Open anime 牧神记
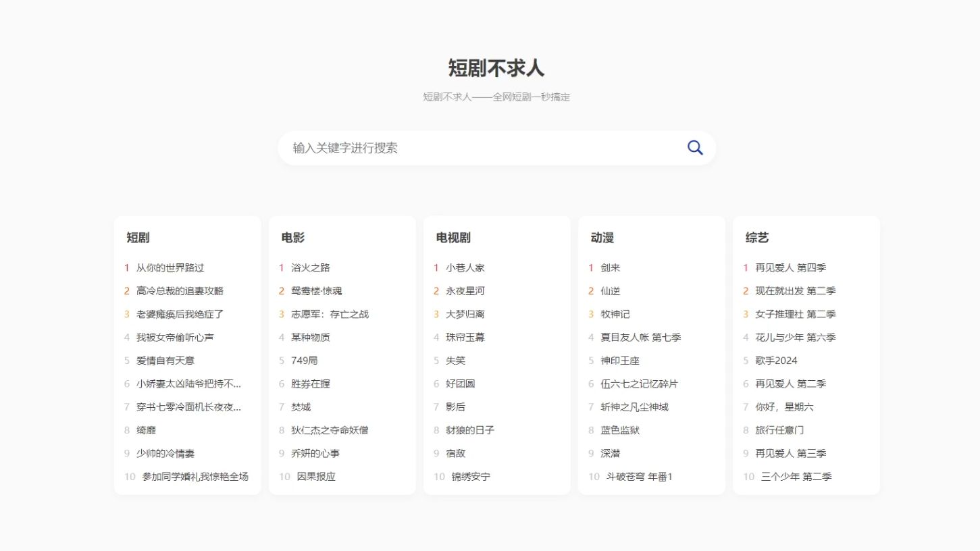Image resolution: width=980 pixels, height=551 pixels. point(615,314)
